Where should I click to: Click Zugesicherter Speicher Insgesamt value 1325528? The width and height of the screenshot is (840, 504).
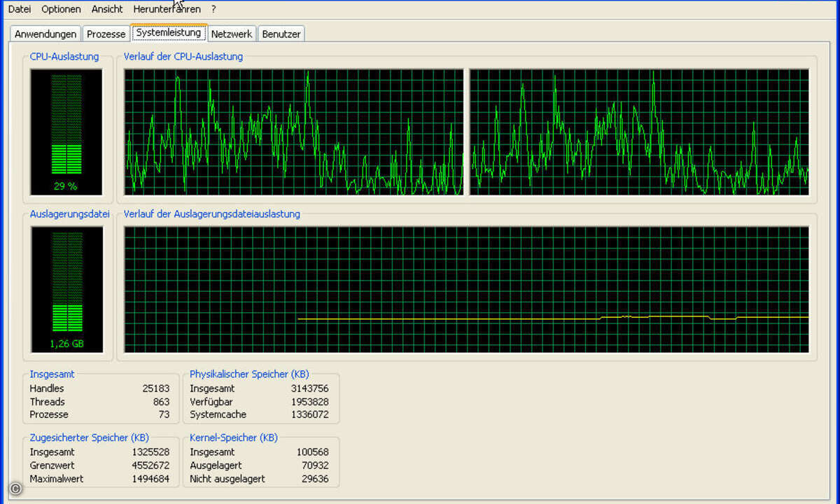[150, 452]
